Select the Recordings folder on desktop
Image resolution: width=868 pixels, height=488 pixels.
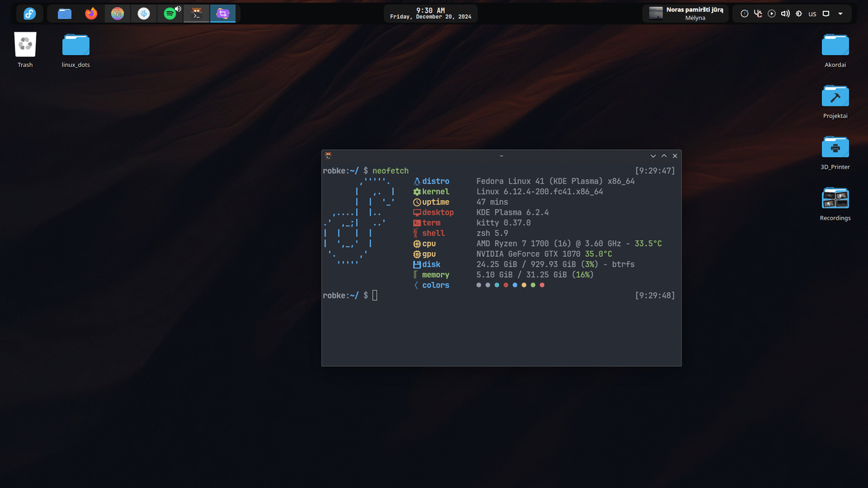coord(835,203)
